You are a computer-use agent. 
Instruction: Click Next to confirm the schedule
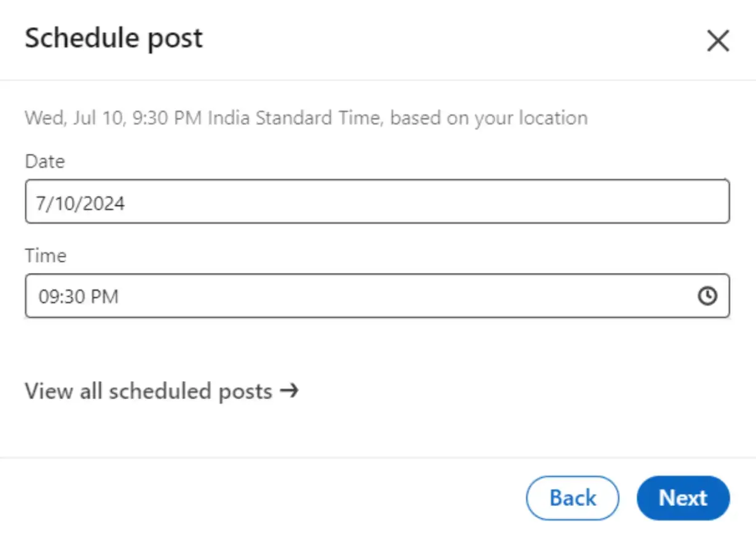tap(683, 497)
